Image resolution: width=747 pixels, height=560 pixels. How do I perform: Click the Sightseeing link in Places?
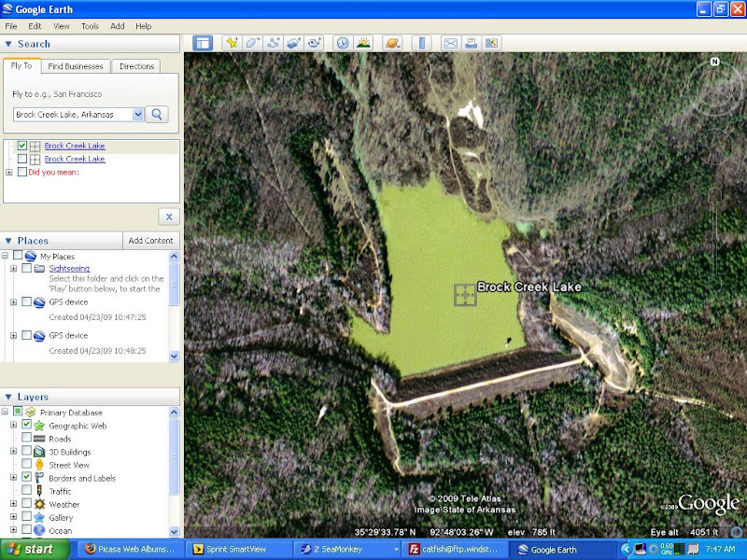69,269
